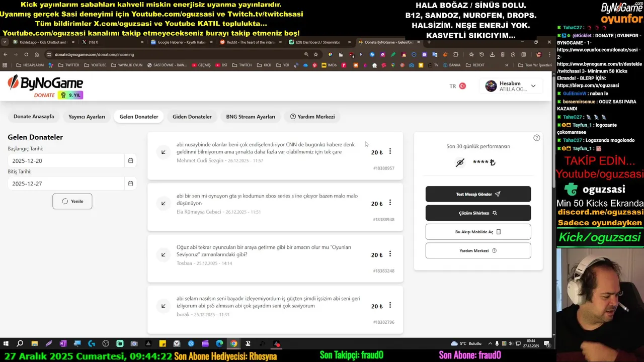Image resolution: width=644 pixels, height=362 pixels.
Task: Click browser home icon
Action: pos(36,54)
